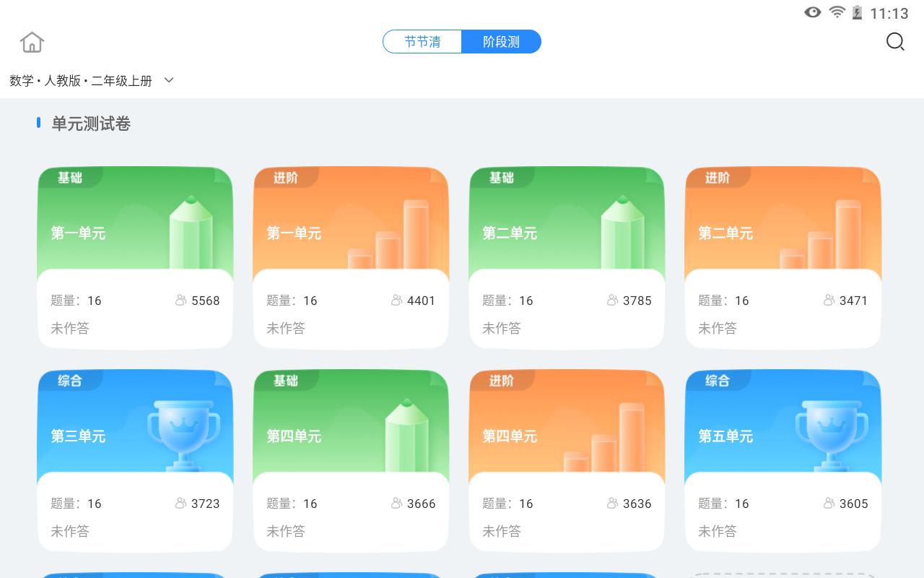This screenshot has height=578, width=924.
Task: Switch to the 节节清 tab
Action: (422, 42)
